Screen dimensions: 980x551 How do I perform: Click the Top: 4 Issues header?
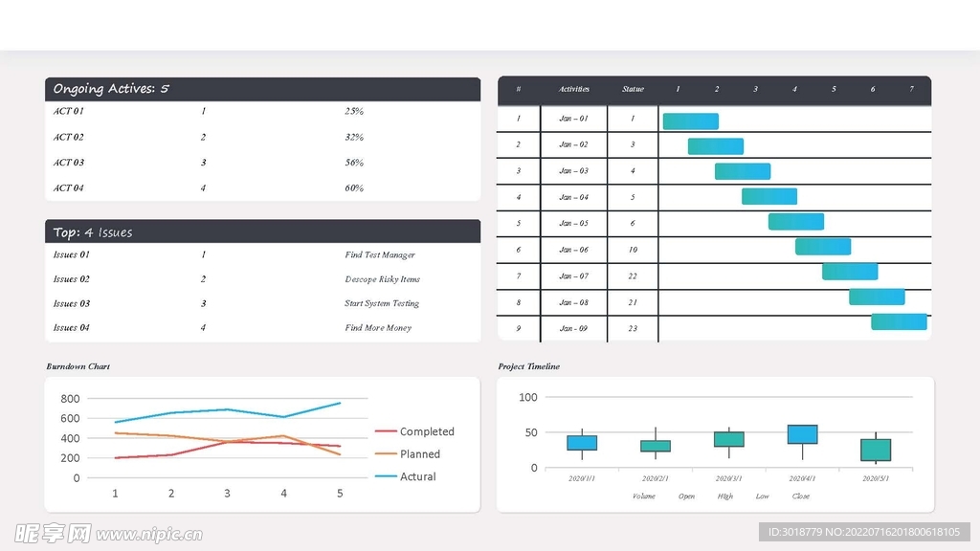93,232
